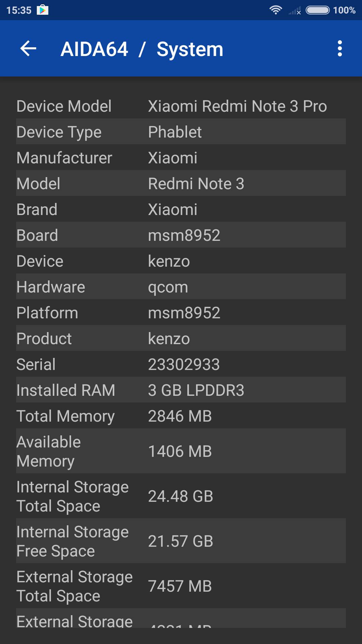Tap the cellular signal icon
The width and height of the screenshot is (362, 644).
click(x=295, y=11)
